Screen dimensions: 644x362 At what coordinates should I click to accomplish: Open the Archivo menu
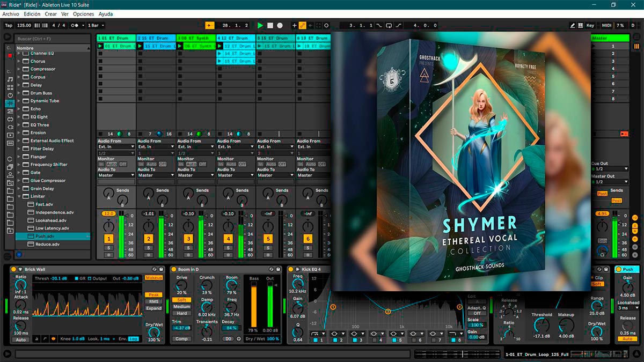click(11, 14)
